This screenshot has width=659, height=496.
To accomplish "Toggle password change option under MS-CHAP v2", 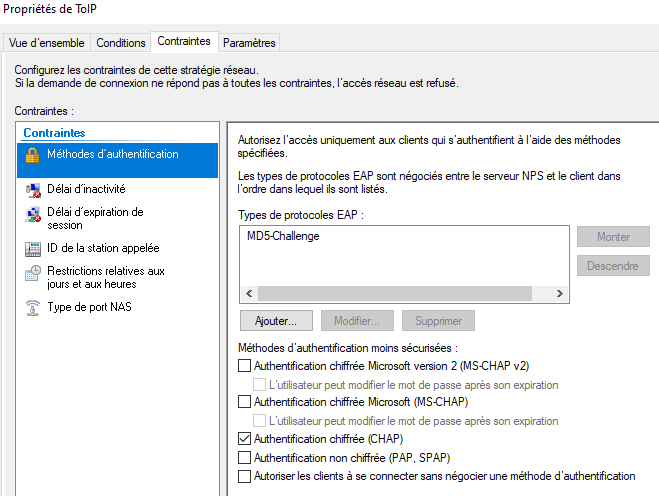I will (259, 384).
